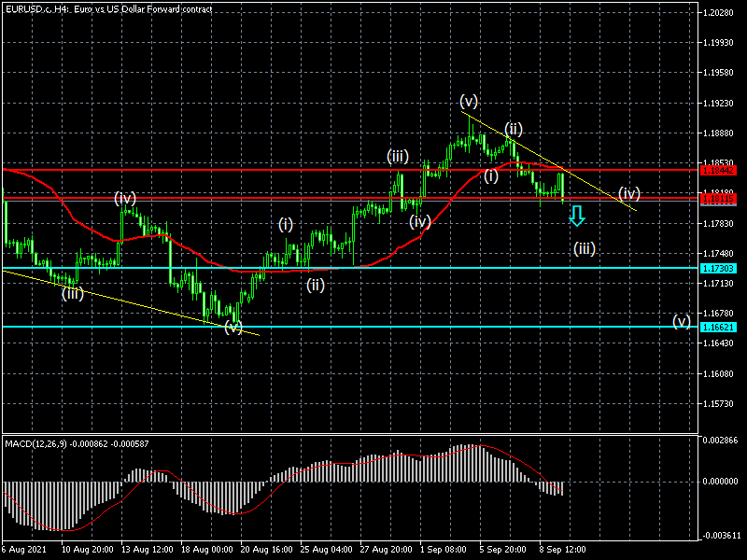Click the -0.003611 value on MACD scale
This screenshot has width=747, height=560.
721,536
